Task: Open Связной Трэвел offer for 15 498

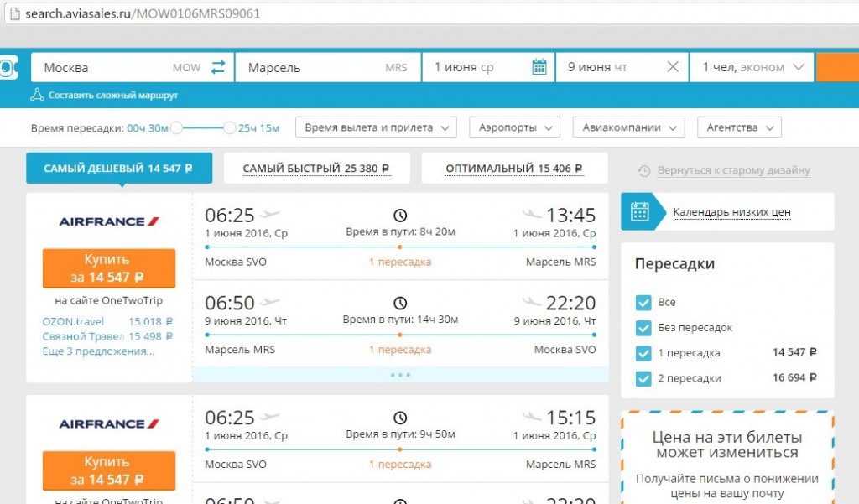Action: [x=107, y=336]
